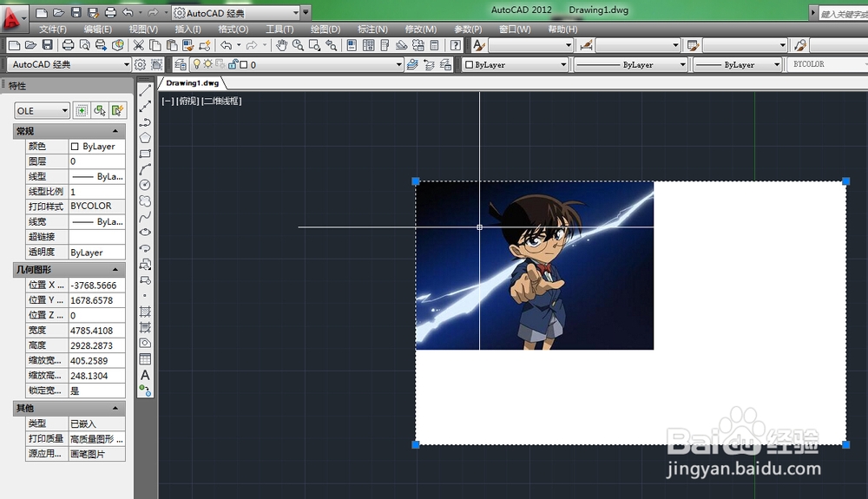The width and height of the screenshot is (868, 499).
Task: Open the 插入(I) menu
Action: (187, 30)
